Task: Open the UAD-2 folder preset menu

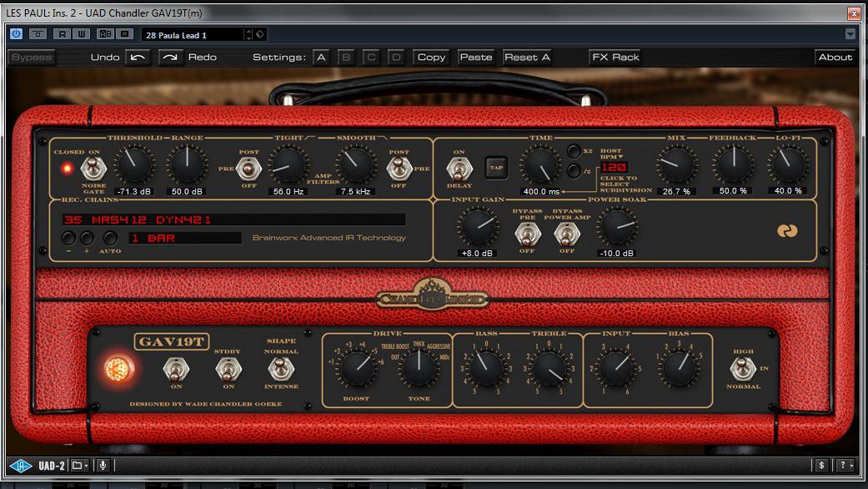Action: click(79, 465)
